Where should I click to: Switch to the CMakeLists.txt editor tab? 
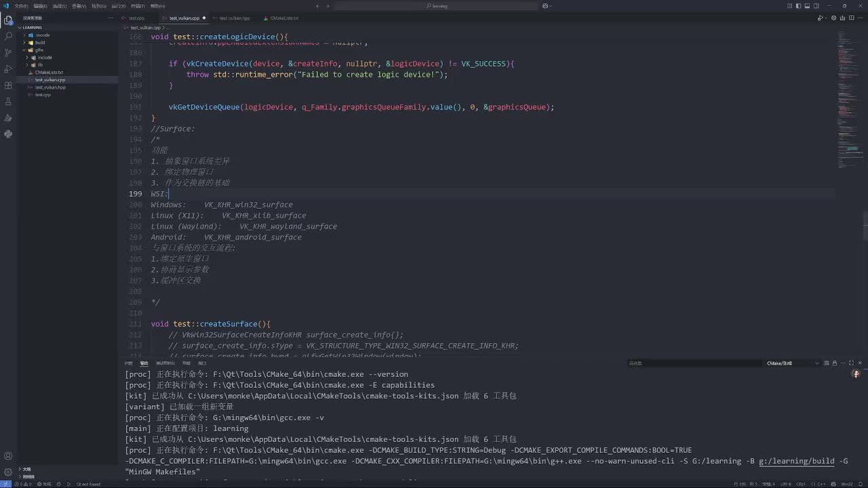coord(284,18)
